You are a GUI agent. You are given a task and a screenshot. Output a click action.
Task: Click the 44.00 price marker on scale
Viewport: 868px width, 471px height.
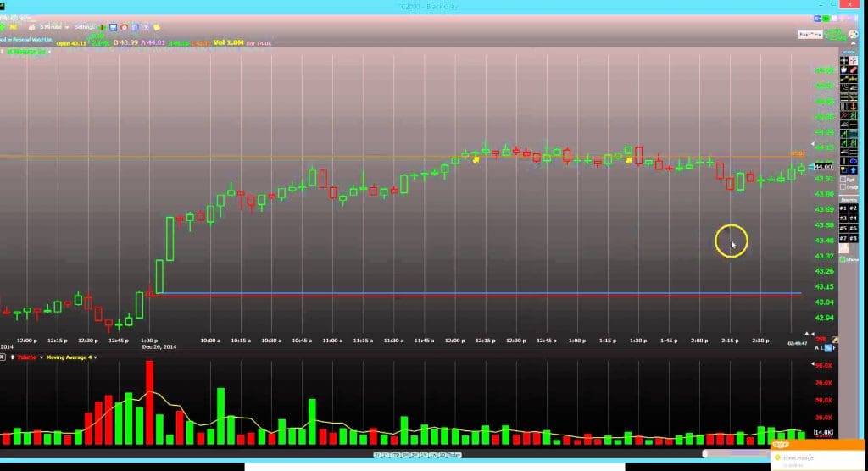[822, 167]
